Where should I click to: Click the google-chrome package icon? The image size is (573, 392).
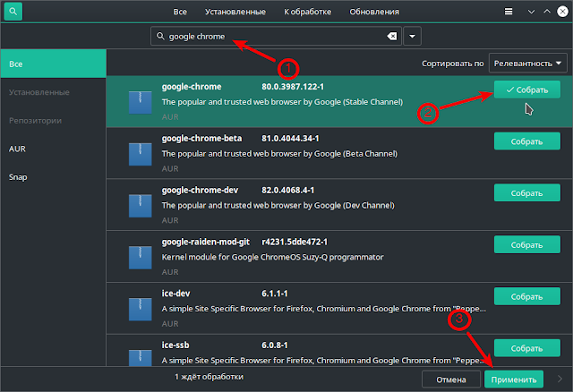pos(141,102)
